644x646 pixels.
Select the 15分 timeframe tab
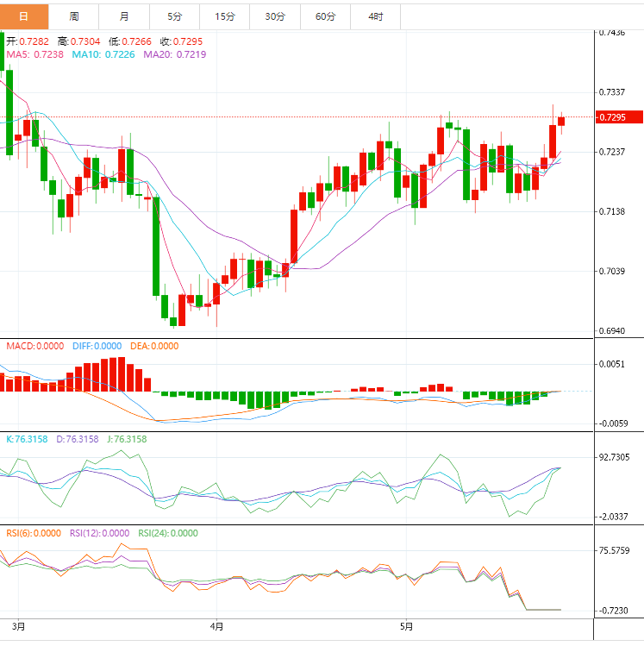click(225, 16)
